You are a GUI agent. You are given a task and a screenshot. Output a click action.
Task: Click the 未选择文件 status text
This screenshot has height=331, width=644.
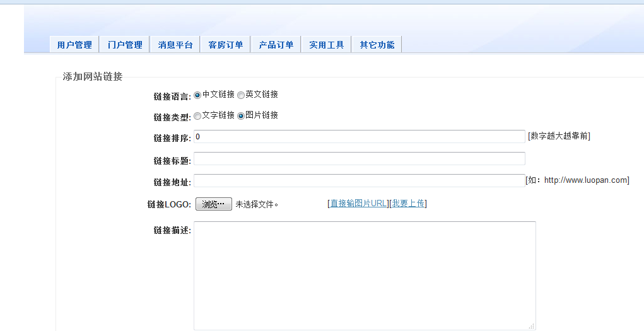point(257,204)
